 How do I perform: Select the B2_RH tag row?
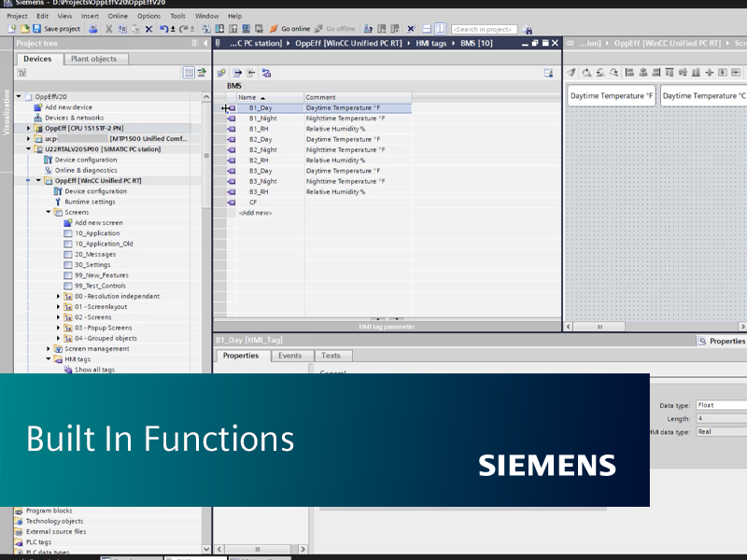click(x=319, y=161)
